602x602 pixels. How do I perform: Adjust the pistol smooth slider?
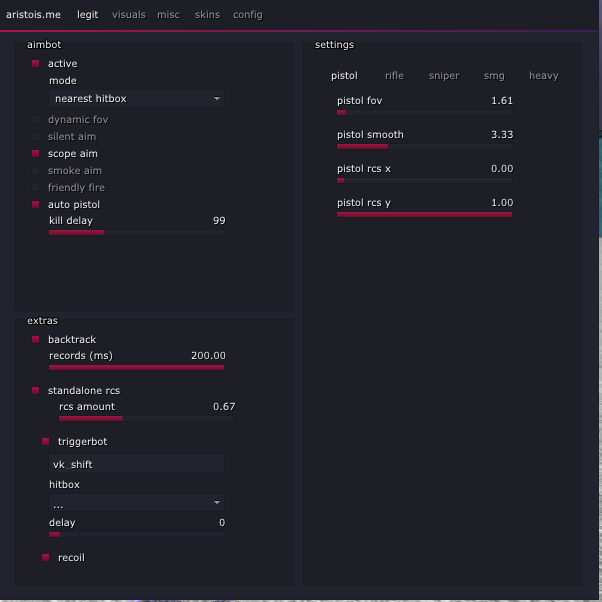coord(424,146)
